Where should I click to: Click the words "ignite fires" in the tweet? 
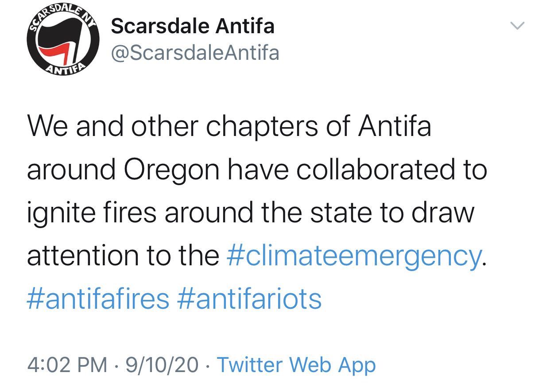pos(92,213)
